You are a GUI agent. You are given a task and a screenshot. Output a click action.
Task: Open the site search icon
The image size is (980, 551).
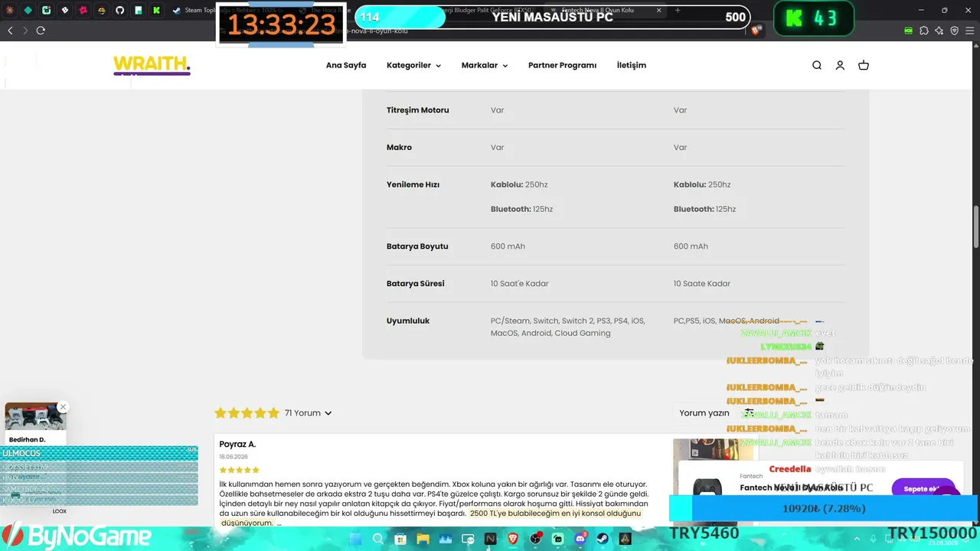[817, 65]
